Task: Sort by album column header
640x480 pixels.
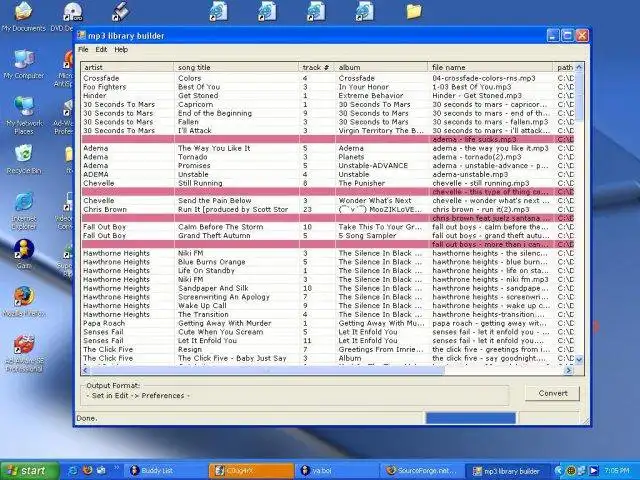Action: 381,67
